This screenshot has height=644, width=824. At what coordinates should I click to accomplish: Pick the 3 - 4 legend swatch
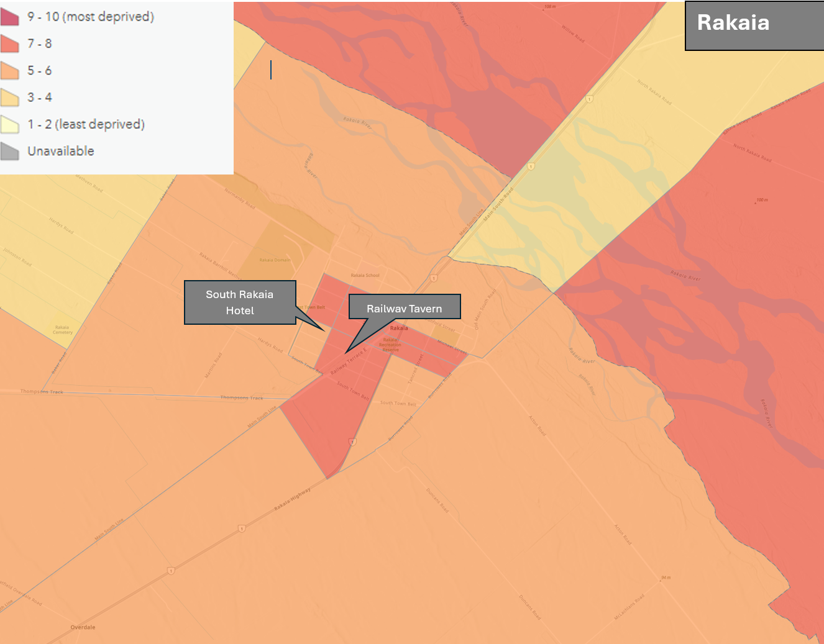click(x=10, y=98)
